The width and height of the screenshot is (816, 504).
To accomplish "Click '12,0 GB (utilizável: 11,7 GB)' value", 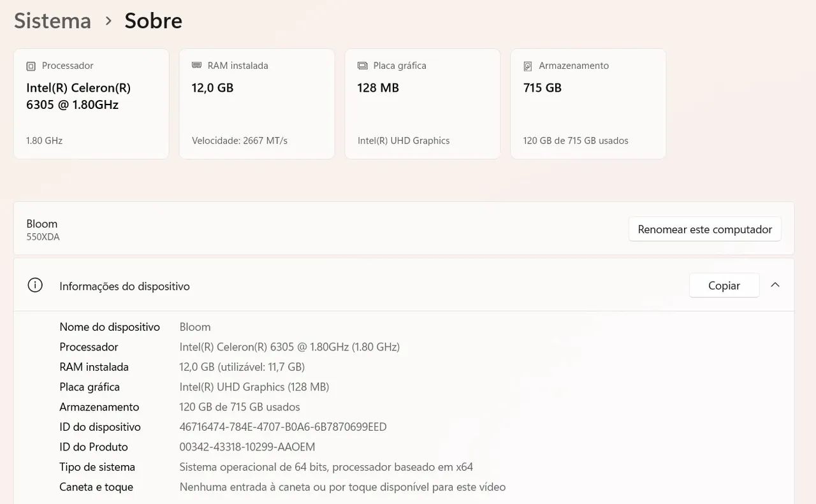I will point(242,367).
